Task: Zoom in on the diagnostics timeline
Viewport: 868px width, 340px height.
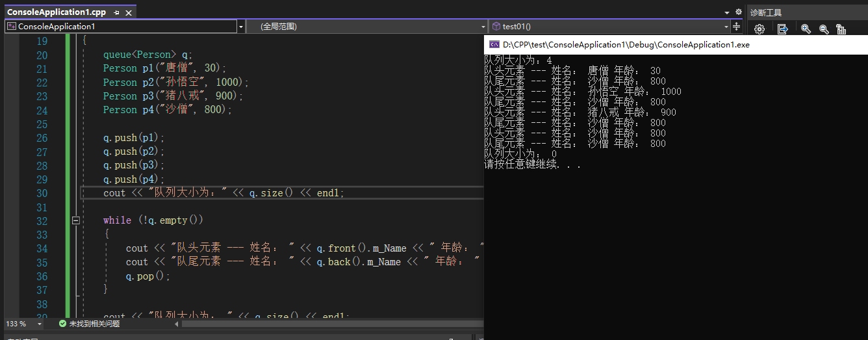Action: point(806,29)
